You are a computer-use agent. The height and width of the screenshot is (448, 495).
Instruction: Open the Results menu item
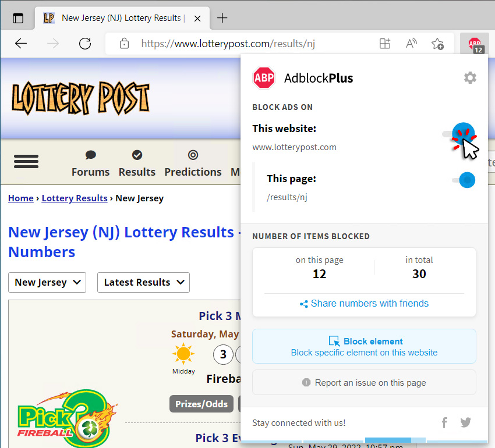click(x=137, y=163)
